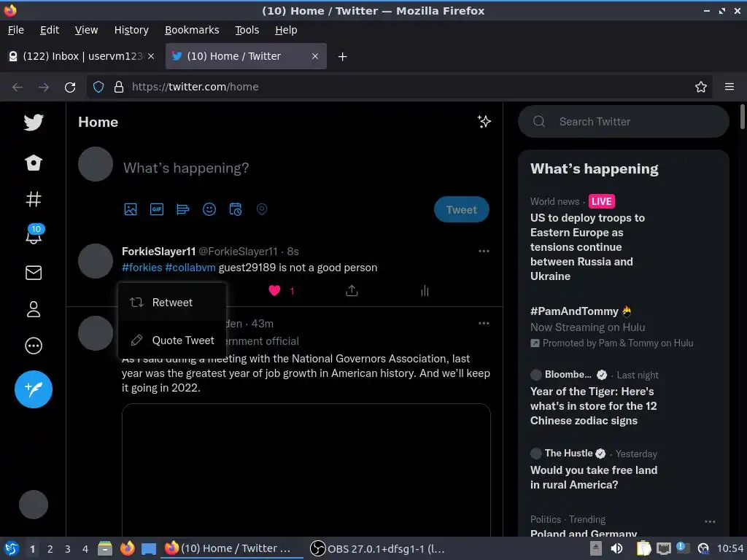This screenshot has height=560, width=747.
Task: Open US to deploy troops news story
Action: pos(588,246)
